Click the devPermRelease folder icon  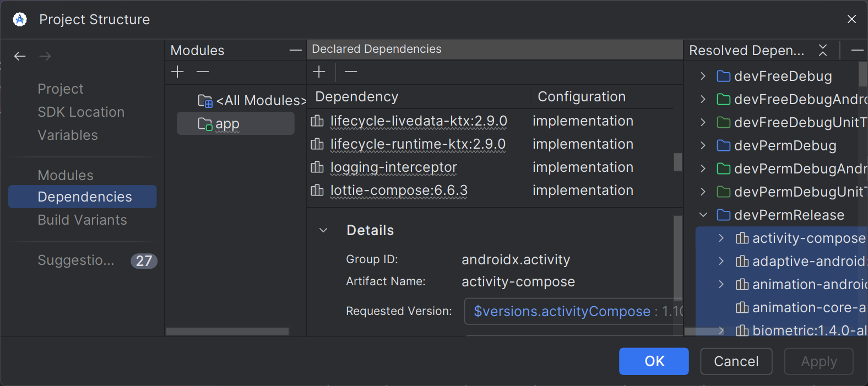pyautogui.click(x=724, y=215)
